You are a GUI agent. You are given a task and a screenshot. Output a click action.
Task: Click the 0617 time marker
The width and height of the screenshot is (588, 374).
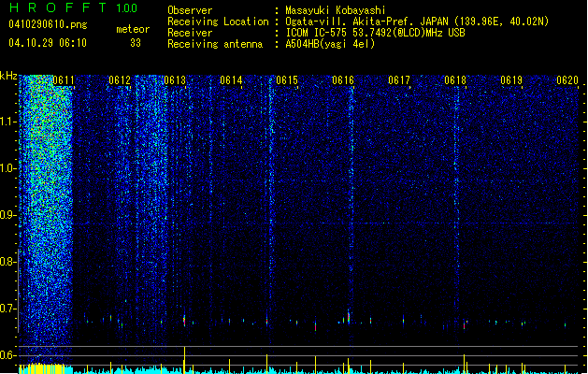tap(399, 80)
